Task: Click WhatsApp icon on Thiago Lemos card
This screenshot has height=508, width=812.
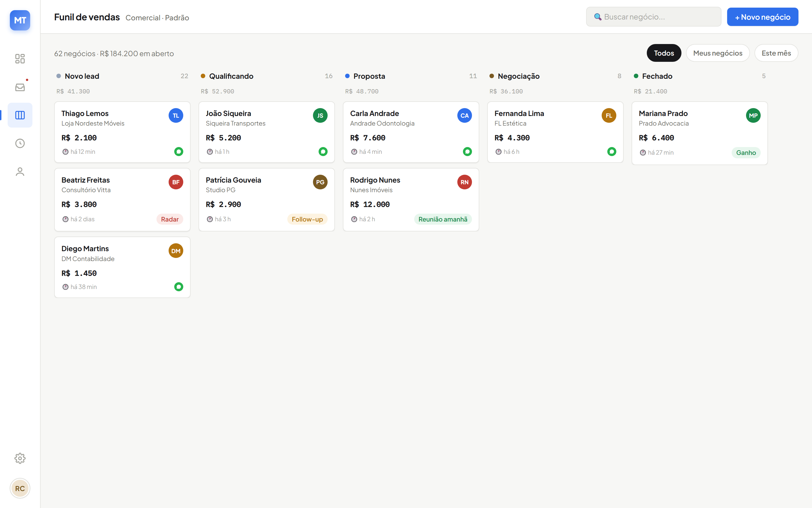Action: click(x=179, y=152)
